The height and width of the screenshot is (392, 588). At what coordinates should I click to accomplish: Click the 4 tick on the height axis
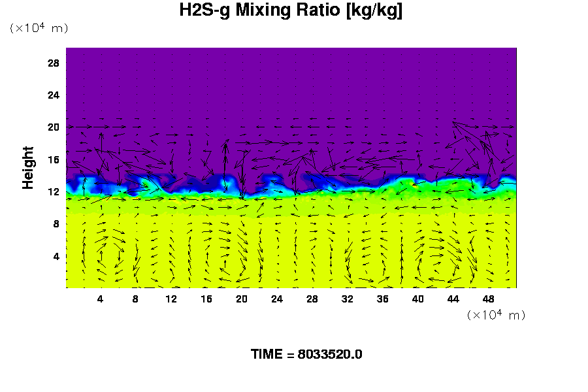56,255
